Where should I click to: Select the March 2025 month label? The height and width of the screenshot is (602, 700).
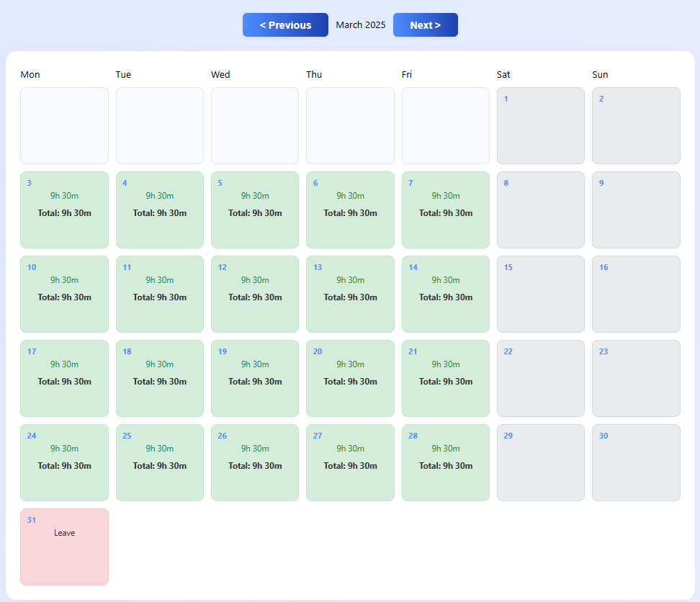361,24
